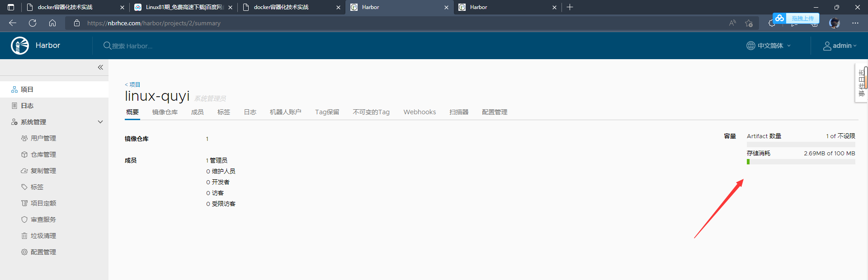Click the browser refresh icon

[33, 23]
